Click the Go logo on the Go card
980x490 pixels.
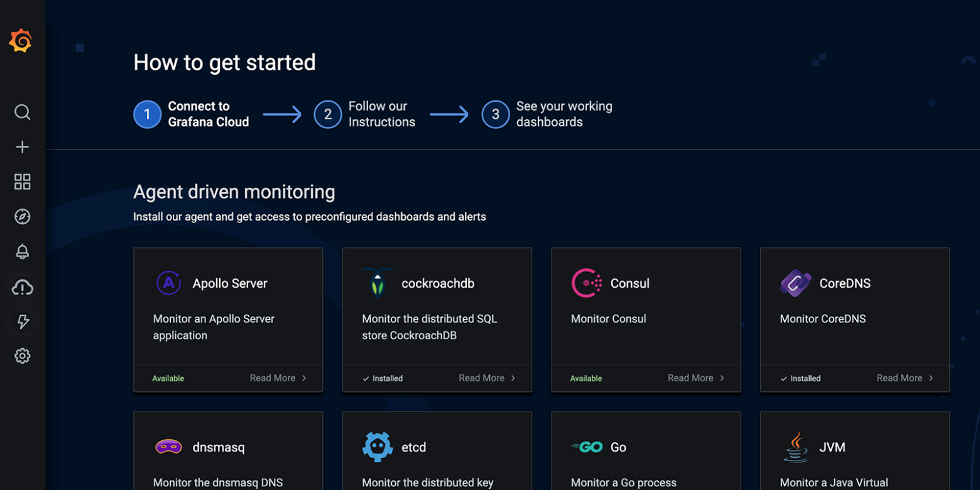click(x=587, y=447)
